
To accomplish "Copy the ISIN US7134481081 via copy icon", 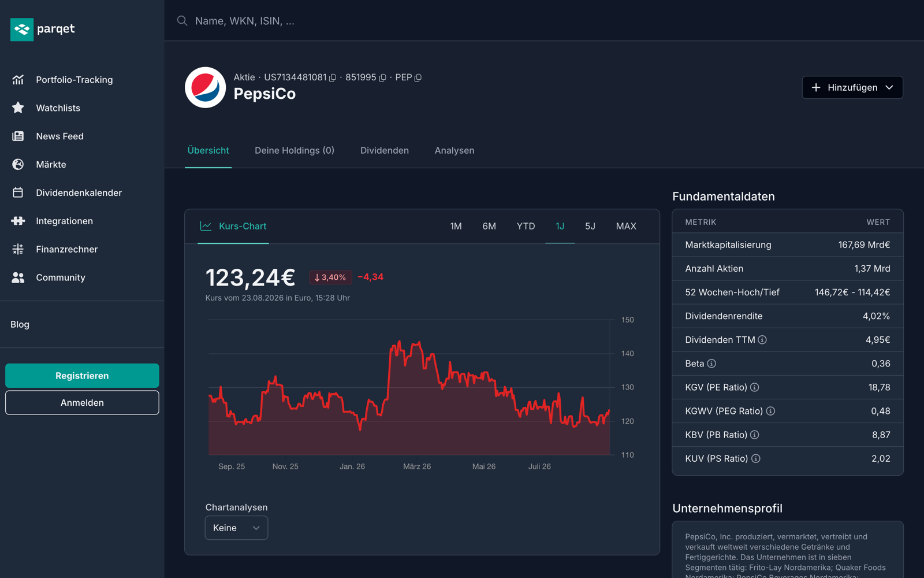I will click(x=333, y=77).
